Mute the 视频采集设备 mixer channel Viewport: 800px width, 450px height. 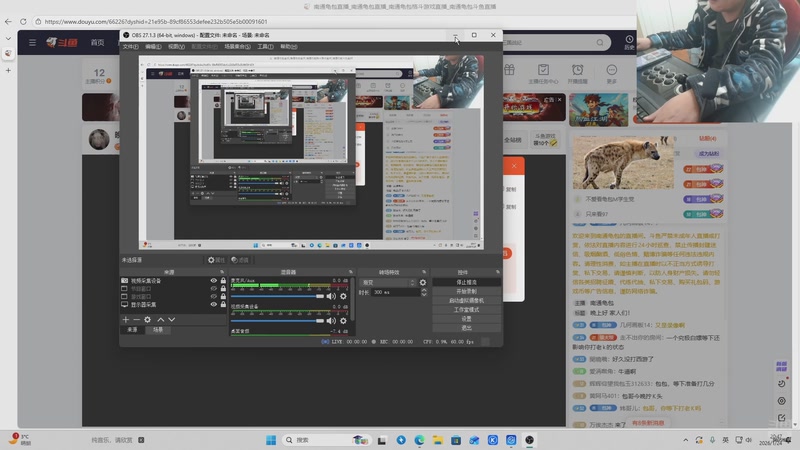331,320
